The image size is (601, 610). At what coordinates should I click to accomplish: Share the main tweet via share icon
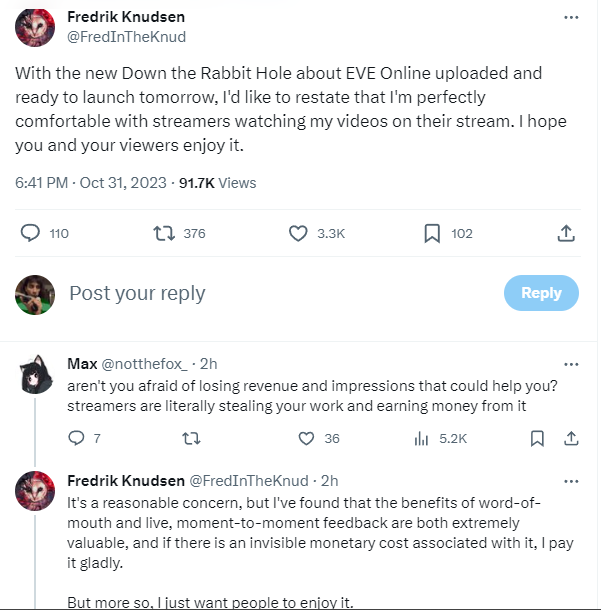[566, 233]
